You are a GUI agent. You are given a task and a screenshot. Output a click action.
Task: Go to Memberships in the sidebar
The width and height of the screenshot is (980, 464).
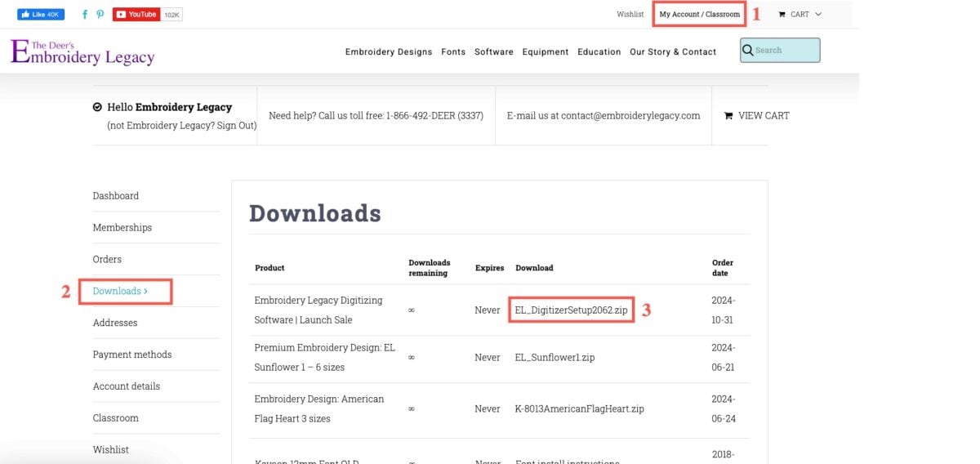pyautogui.click(x=122, y=228)
